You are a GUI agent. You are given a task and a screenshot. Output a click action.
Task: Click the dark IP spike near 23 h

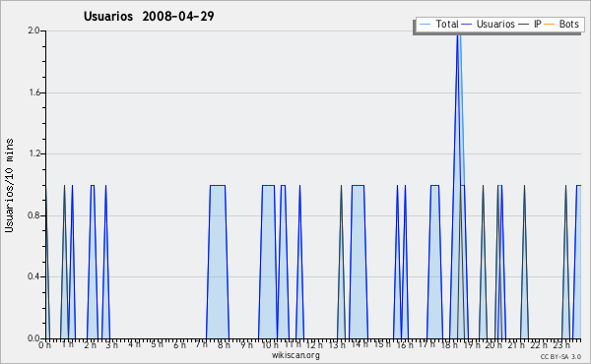(565, 262)
